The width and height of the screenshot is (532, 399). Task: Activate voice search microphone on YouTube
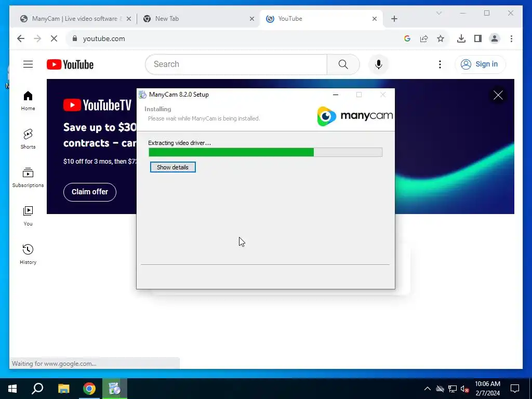point(379,64)
